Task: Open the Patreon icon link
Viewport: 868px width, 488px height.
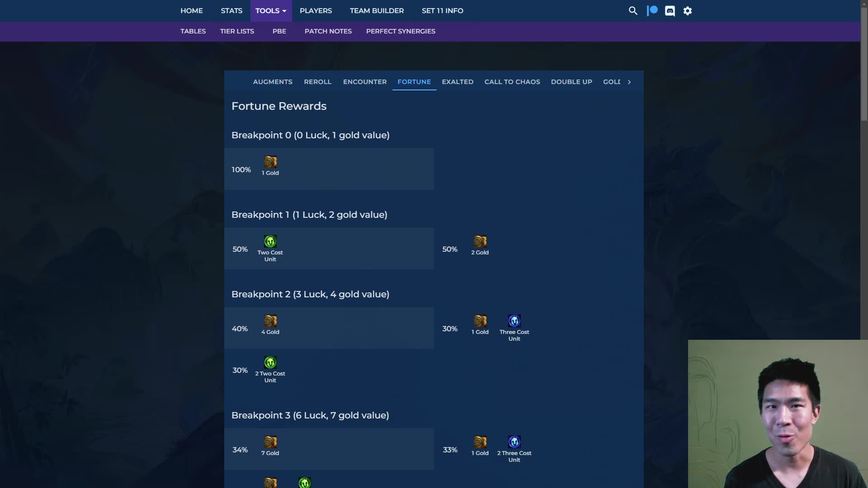Action: (652, 11)
